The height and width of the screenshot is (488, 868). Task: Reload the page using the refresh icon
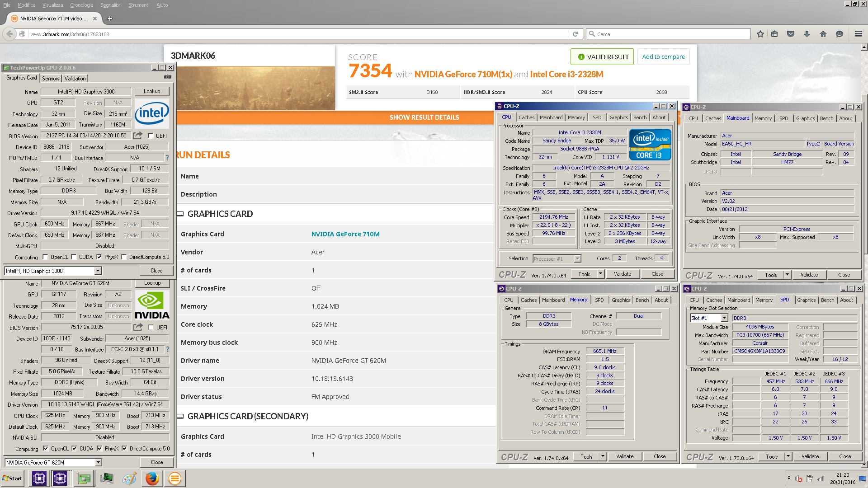pos(575,34)
